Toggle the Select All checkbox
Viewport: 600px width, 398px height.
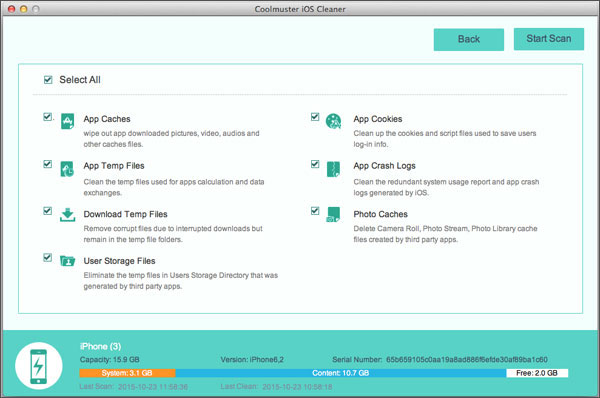click(x=48, y=80)
